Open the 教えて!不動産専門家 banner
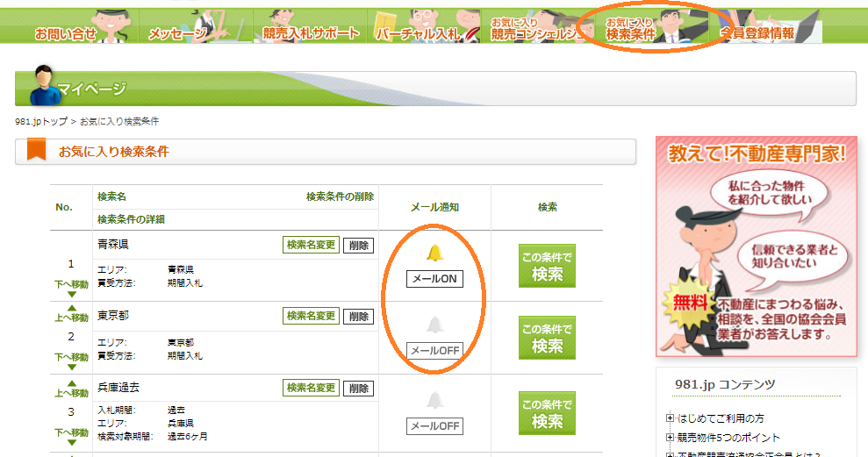This screenshot has width=868, height=457. click(x=757, y=246)
